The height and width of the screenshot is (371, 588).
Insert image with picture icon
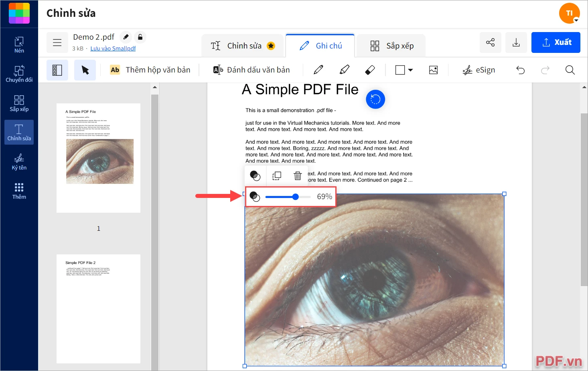433,70
